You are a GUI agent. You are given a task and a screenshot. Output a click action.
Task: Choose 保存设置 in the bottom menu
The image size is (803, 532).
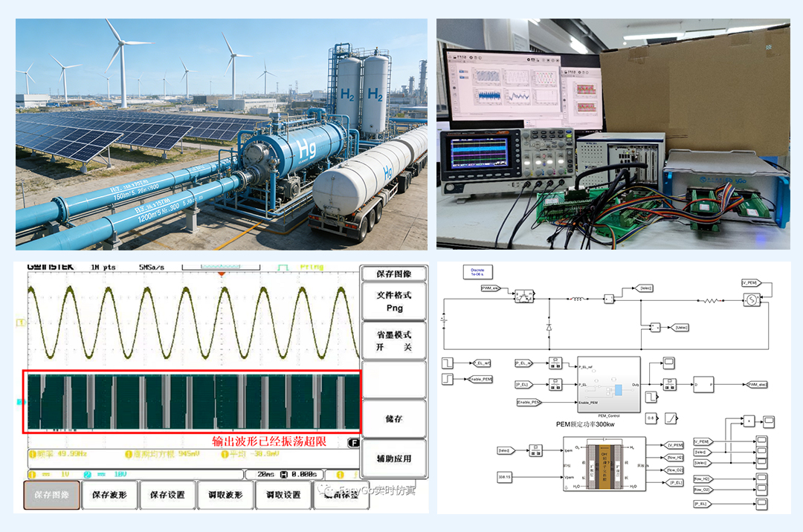coord(167,495)
